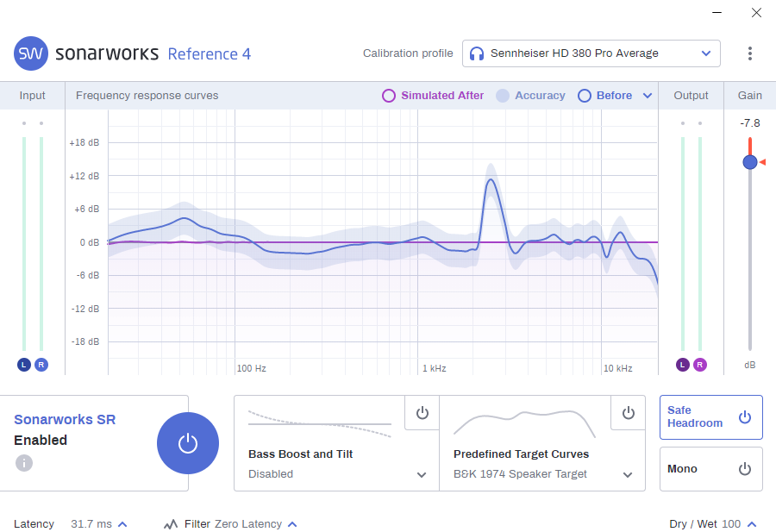Click the Enabled status text
776x532 pixels.
[41, 440]
